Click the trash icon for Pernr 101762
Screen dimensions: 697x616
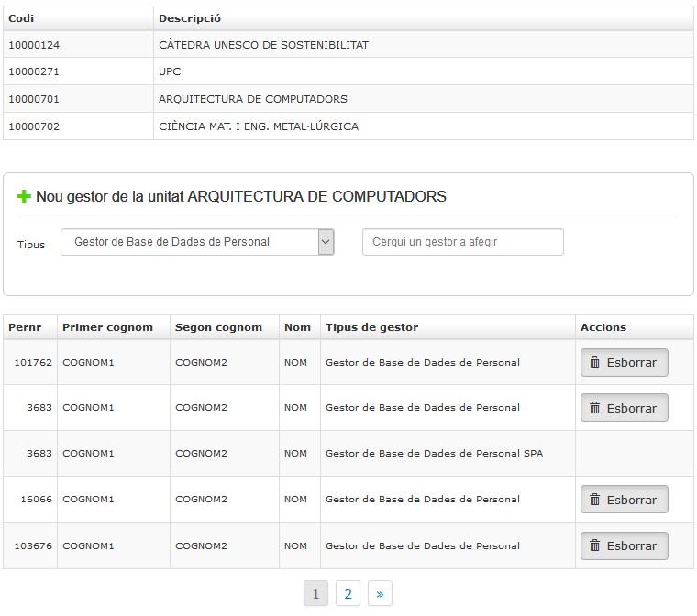coord(594,362)
